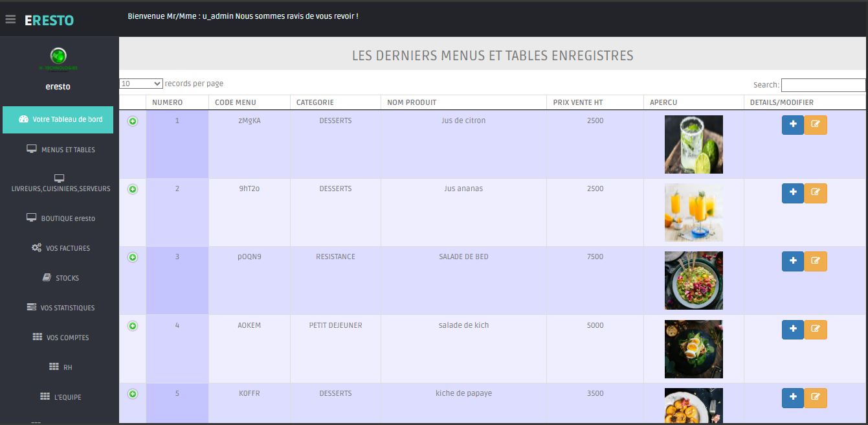Click the eresto profile logo in the sidebar
Viewport: 868px width, 425px height.
tap(58, 57)
